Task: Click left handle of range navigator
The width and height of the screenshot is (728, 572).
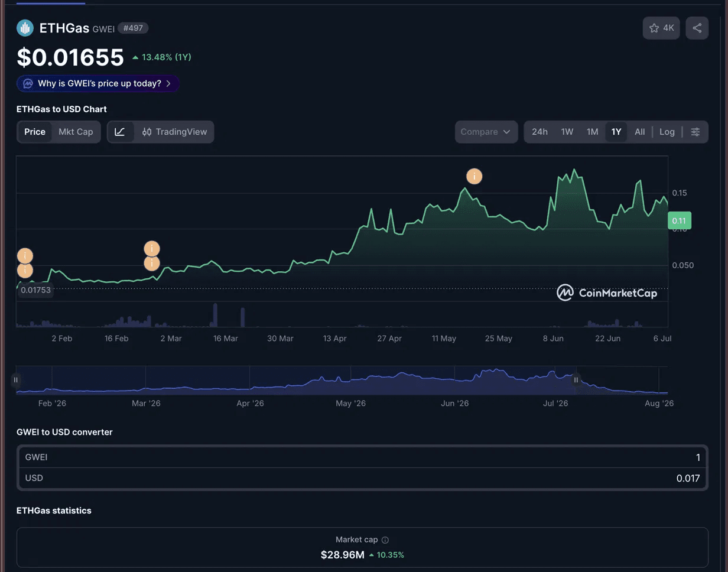Action: [16, 380]
